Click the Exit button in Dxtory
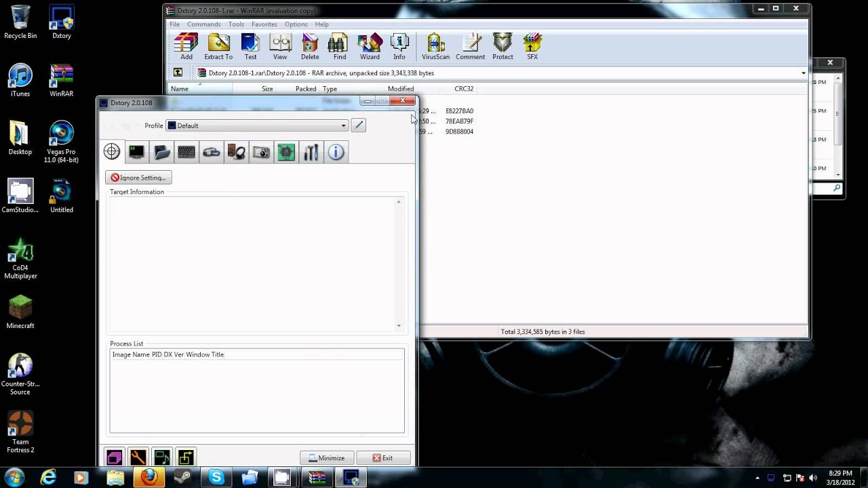Screen dimensions: 868x488 tap(383, 457)
